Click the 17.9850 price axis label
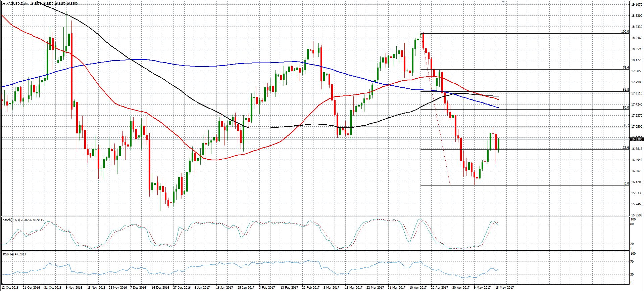Screen dimensions: 644x291 point(637,71)
